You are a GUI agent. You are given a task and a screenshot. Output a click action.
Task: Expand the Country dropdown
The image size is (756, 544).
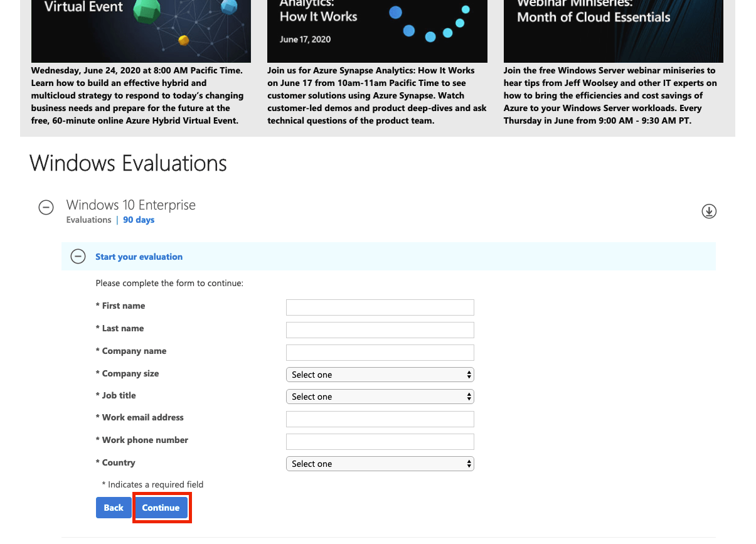pyautogui.click(x=380, y=464)
